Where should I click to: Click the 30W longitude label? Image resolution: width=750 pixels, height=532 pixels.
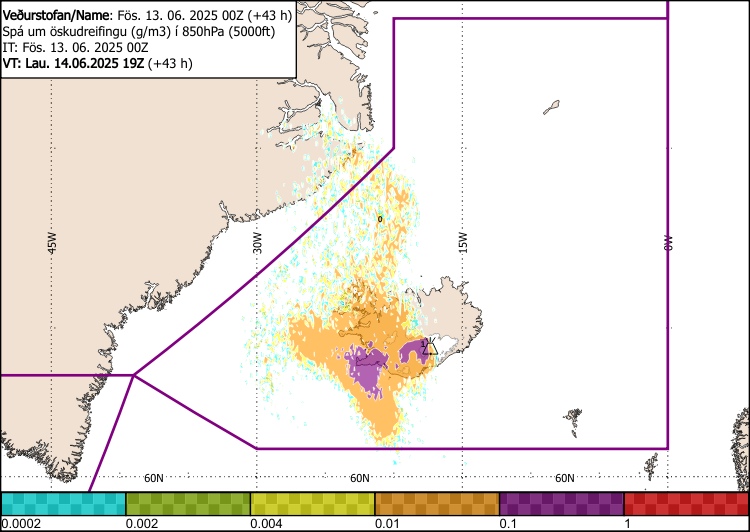tap(257, 243)
